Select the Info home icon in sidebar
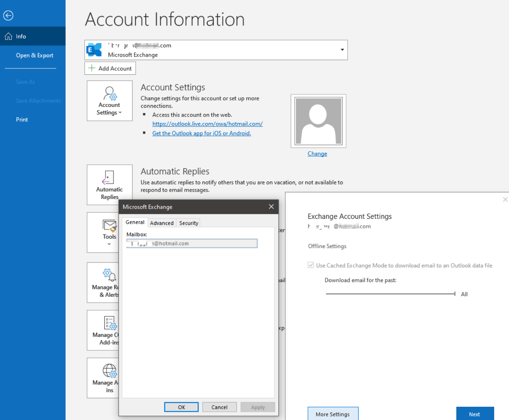Image resolution: width=509 pixels, height=420 pixels. pyautogui.click(x=8, y=36)
